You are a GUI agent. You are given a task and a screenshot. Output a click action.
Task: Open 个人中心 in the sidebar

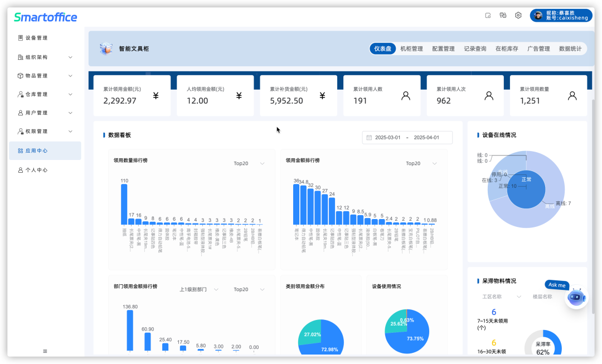(45, 169)
